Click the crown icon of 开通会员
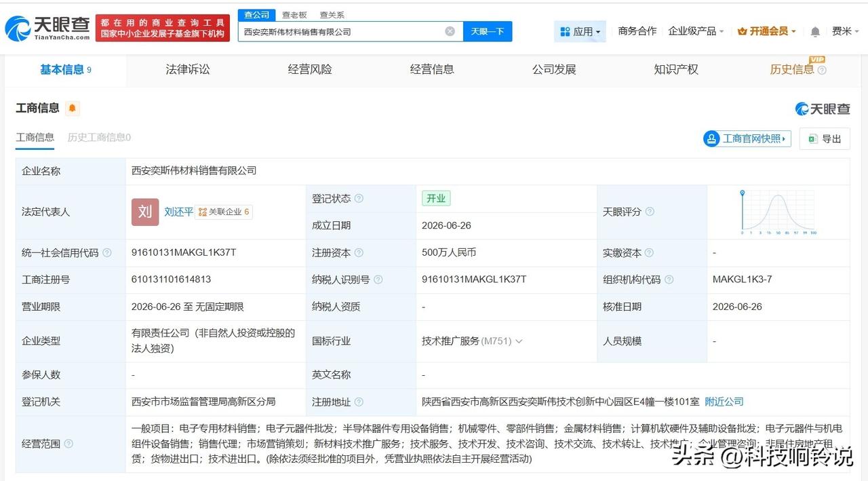 (742, 31)
